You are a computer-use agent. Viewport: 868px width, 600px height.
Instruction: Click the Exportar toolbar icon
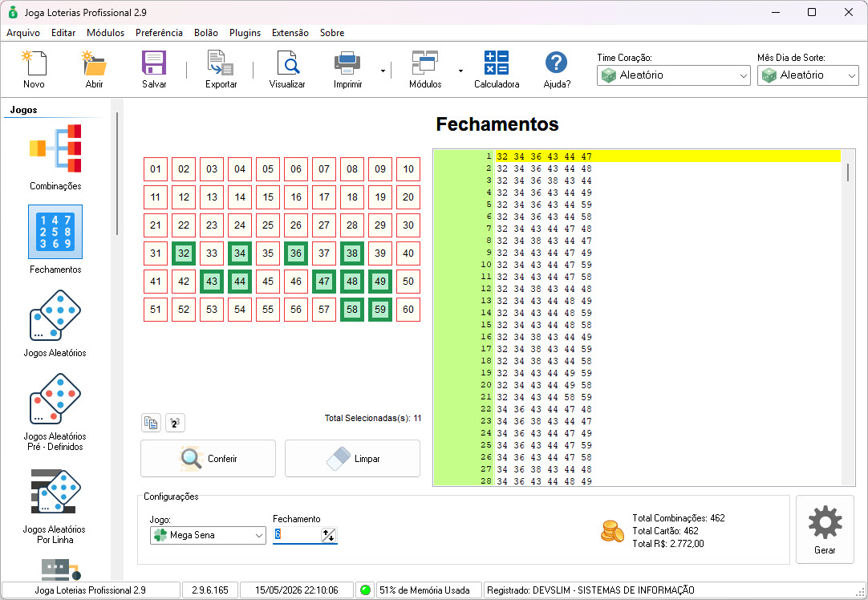tap(221, 70)
